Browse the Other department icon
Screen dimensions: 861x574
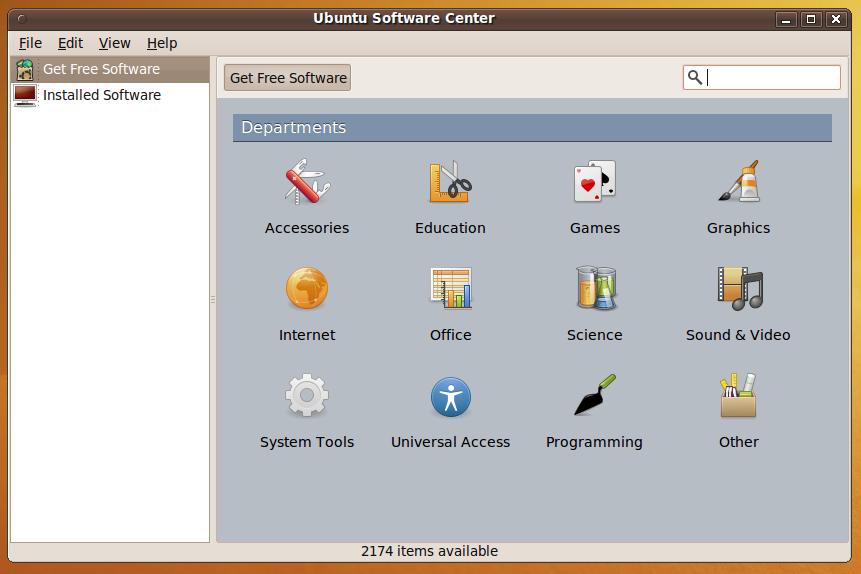click(x=738, y=397)
